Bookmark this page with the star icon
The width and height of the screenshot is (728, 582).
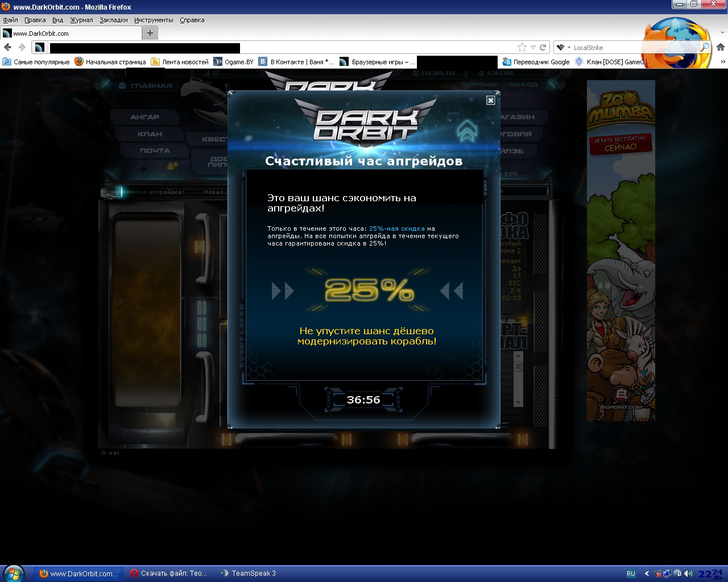tap(522, 47)
